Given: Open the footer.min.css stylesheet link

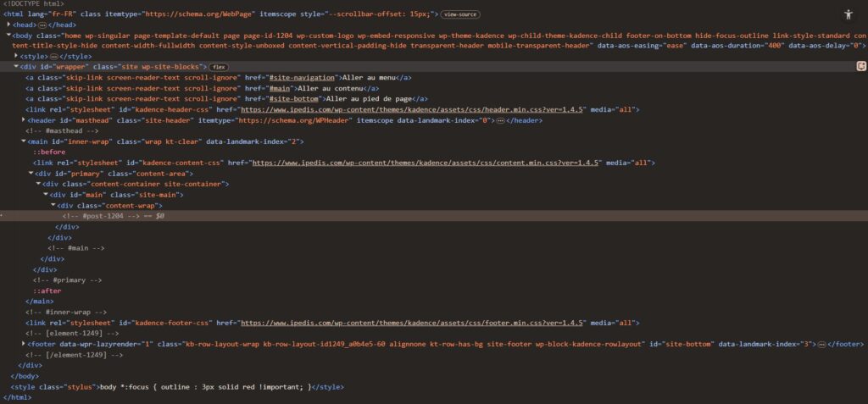Looking at the screenshot, I should click(x=414, y=323).
